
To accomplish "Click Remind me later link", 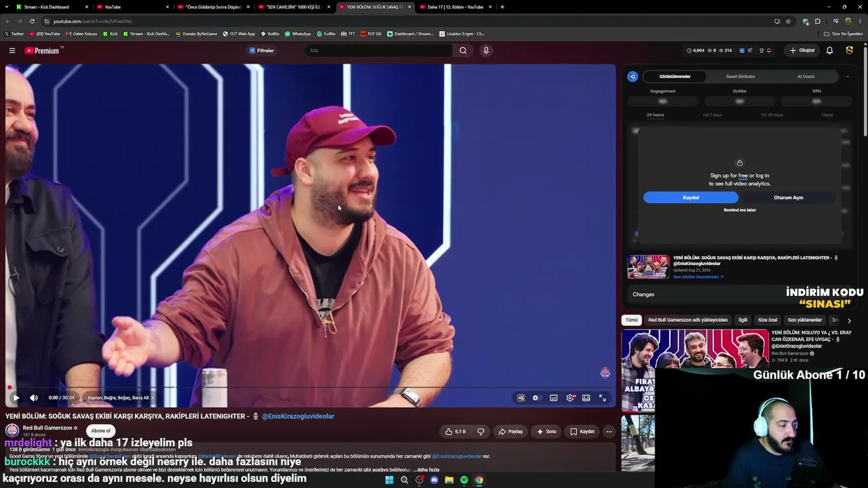I will coord(740,210).
